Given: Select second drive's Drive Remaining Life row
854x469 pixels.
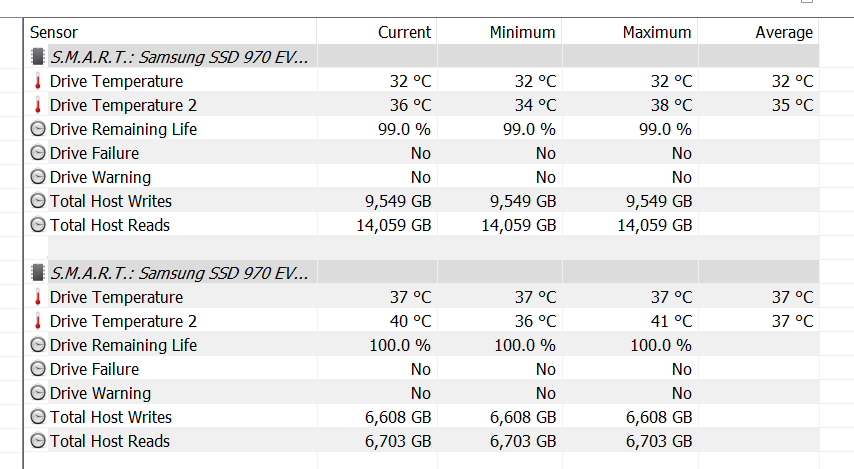Looking at the screenshot, I should coord(422,345).
